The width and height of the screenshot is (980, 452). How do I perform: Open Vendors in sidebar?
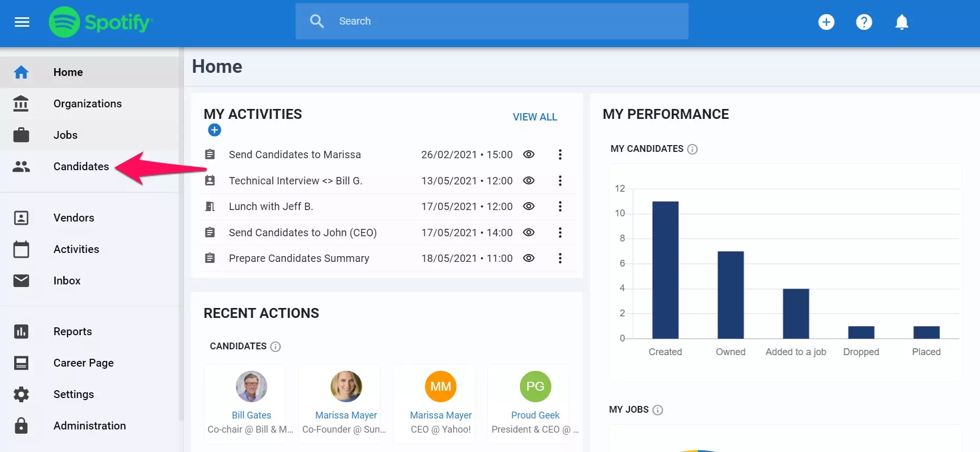pos(74,218)
